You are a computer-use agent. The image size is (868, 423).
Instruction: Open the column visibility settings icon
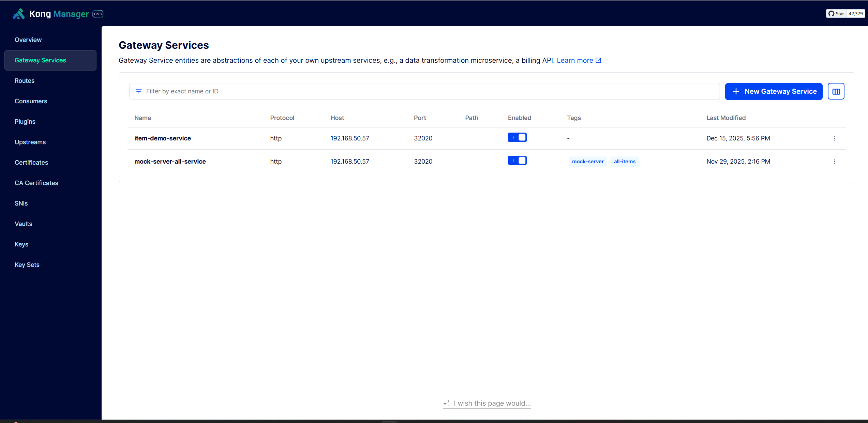click(836, 91)
